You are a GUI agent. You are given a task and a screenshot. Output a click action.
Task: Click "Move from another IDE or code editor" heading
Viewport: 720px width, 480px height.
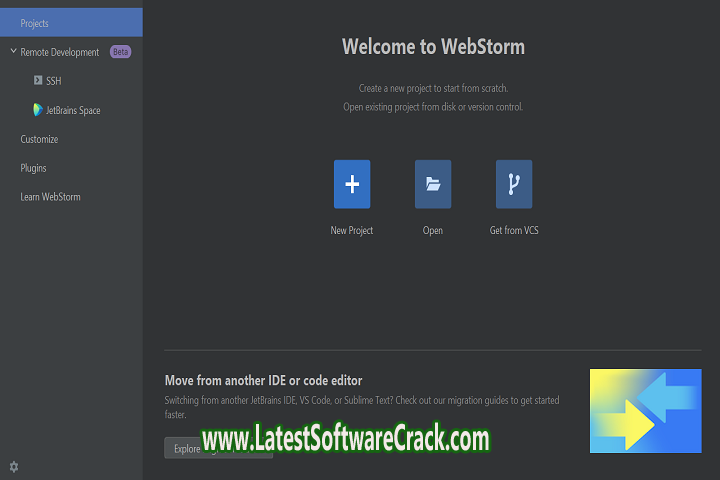[263, 380]
